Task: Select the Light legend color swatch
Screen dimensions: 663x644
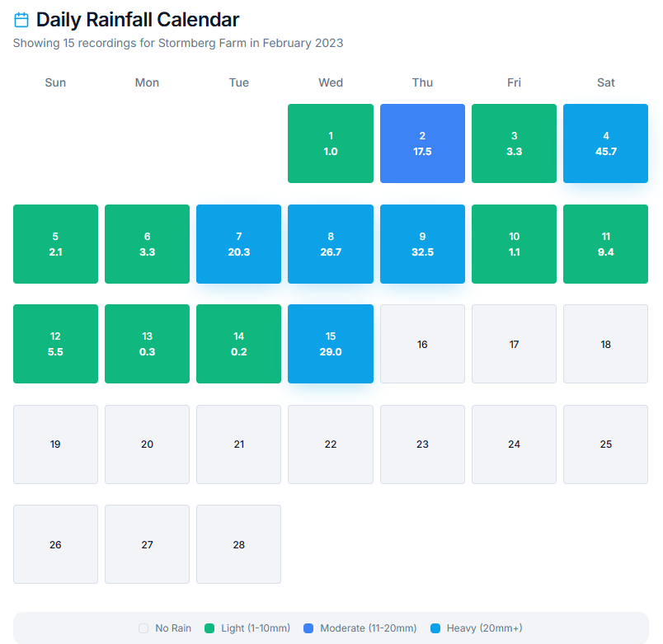Action: [x=210, y=628]
